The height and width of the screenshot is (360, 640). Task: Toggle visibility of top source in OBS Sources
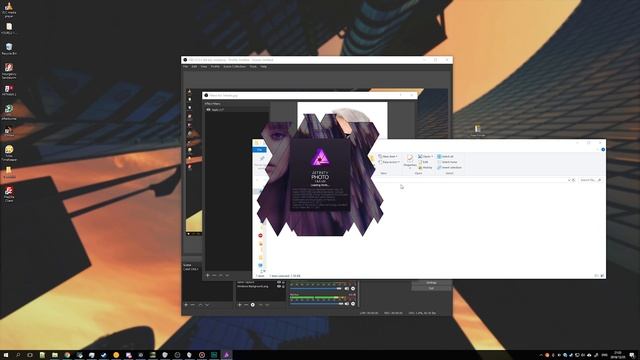click(x=279, y=282)
